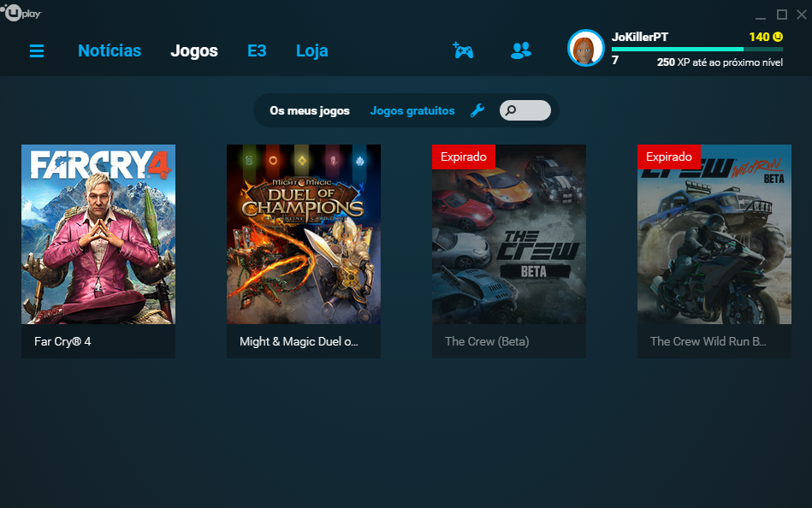Screen dimensions: 812x508
Task: Maximize the Uplay window
Action: point(782,15)
